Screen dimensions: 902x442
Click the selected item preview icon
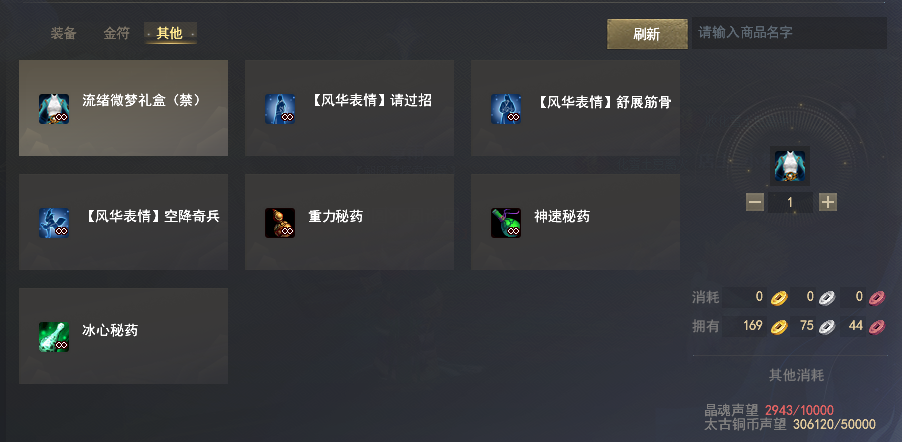(790, 166)
